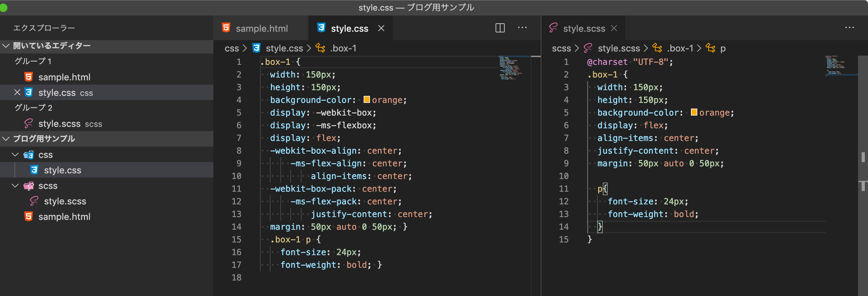Click the scss folder icon in explorer tree
Viewport: 868px width, 296px height.
29,186
